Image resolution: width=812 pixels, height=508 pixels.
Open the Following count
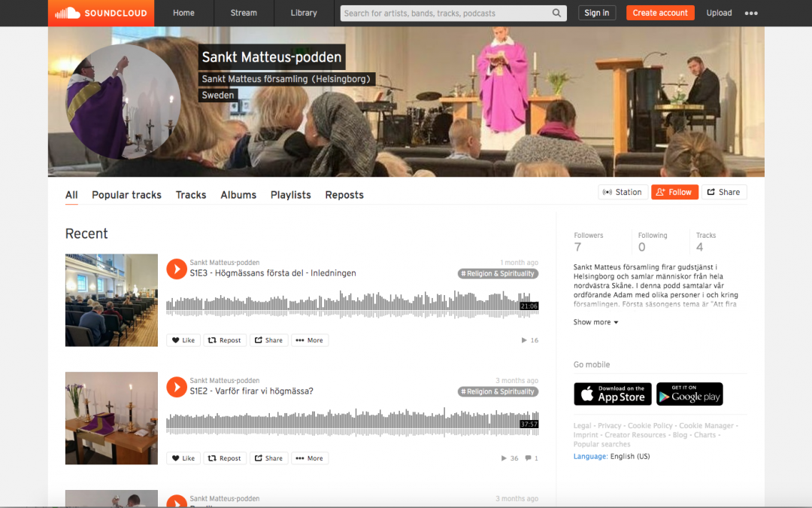pyautogui.click(x=653, y=242)
